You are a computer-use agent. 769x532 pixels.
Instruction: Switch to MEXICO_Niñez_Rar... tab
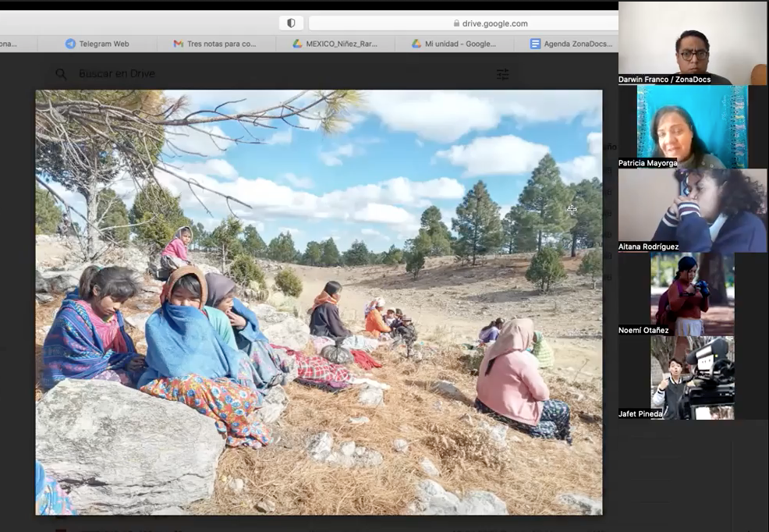tap(342, 44)
